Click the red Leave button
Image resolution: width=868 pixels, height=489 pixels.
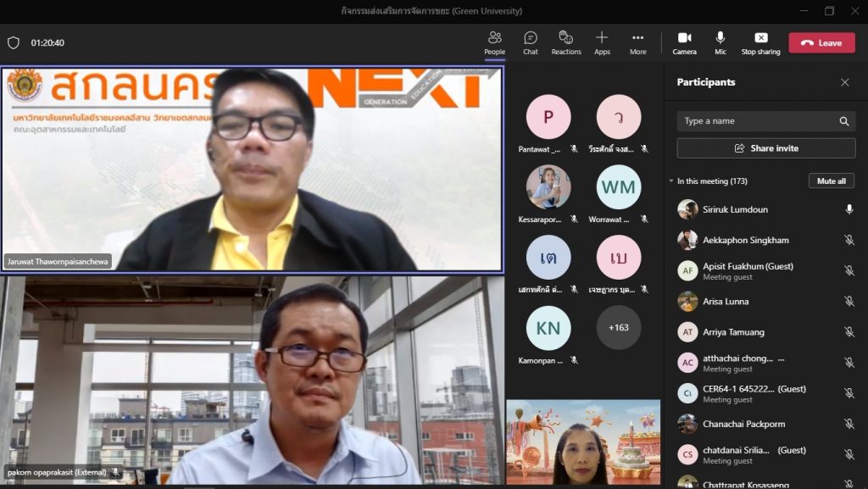pos(821,43)
